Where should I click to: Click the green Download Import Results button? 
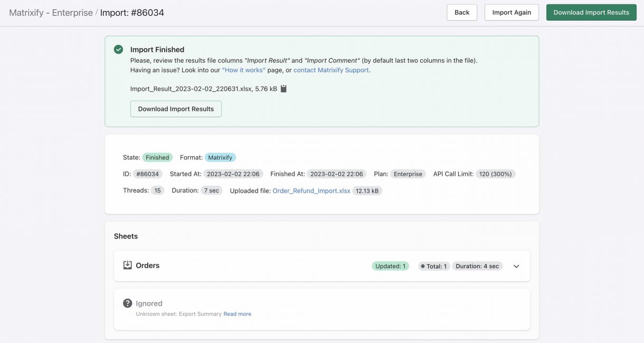(591, 12)
